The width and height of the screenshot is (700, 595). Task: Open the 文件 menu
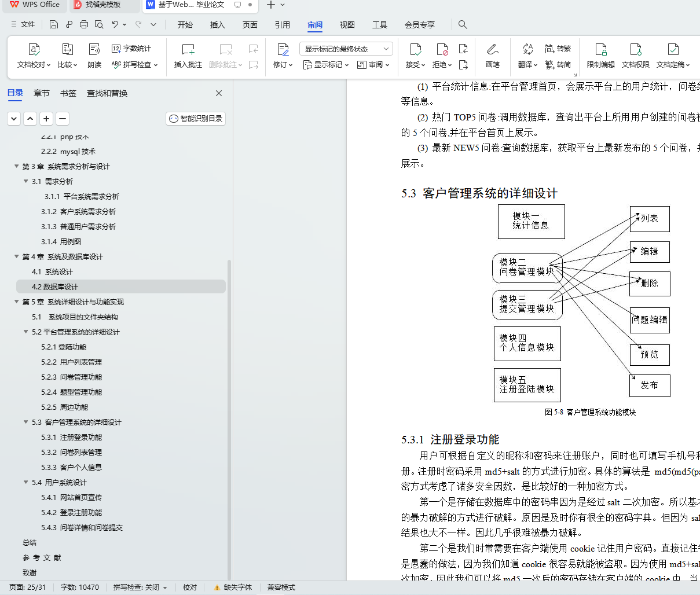tap(23, 24)
